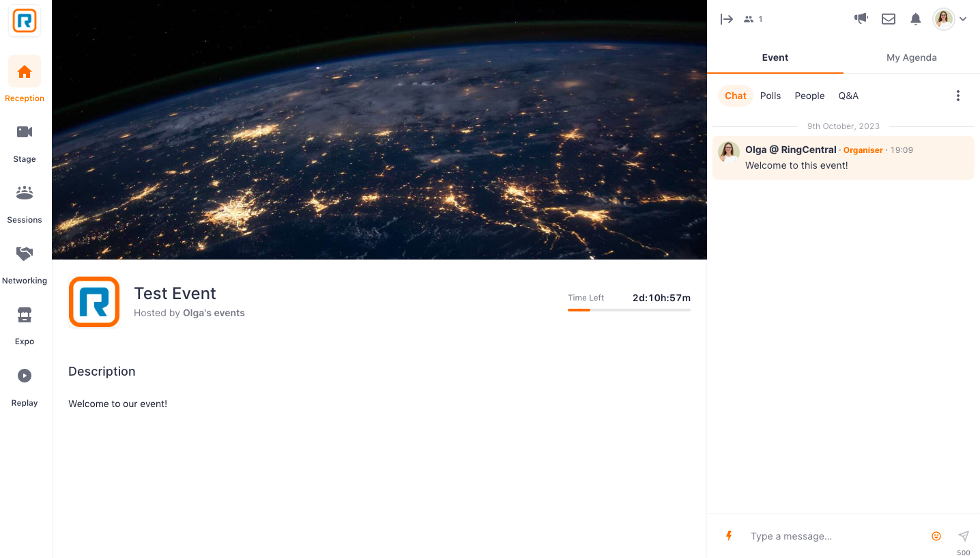Open the Sessions group icon
The height and width of the screenshot is (558, 980).
click(25, 193)
